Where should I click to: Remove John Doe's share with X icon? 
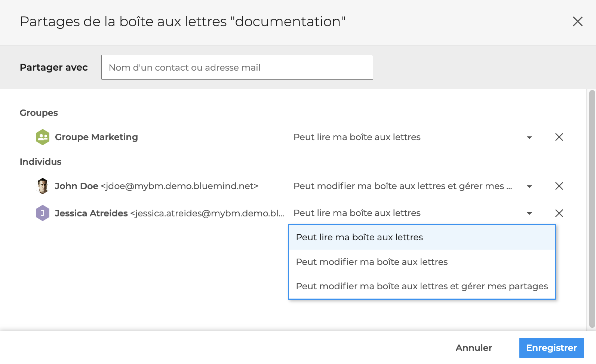tap(559, 186)
